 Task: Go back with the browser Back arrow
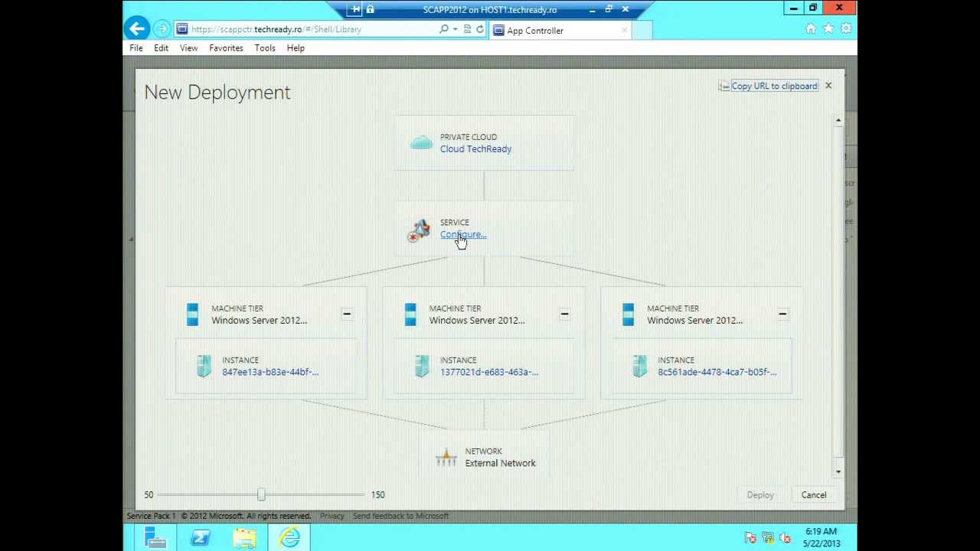[x=137, y=29]
